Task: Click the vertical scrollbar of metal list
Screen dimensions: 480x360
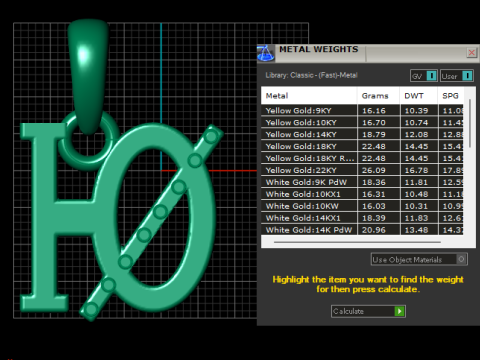Action: 470,123
